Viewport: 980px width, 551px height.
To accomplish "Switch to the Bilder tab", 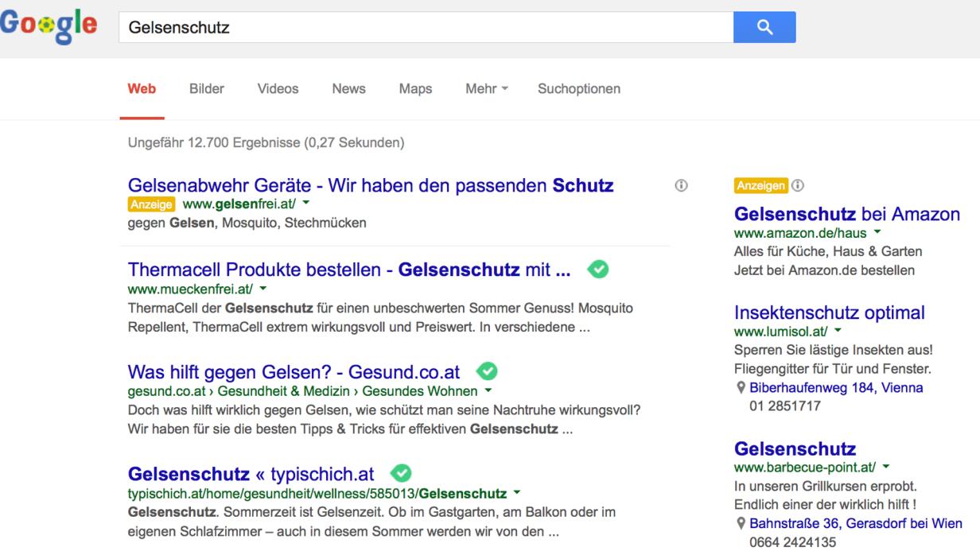I will tap(207, 89).
